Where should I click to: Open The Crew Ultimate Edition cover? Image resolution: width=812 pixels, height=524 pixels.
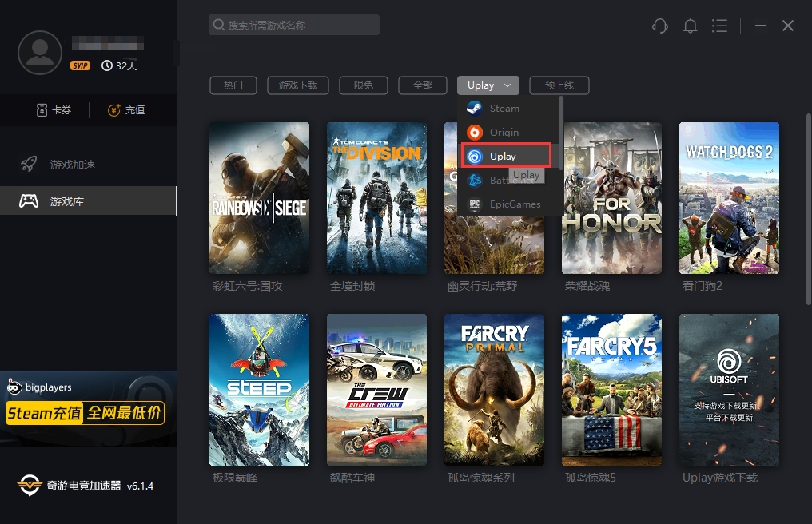377,389
